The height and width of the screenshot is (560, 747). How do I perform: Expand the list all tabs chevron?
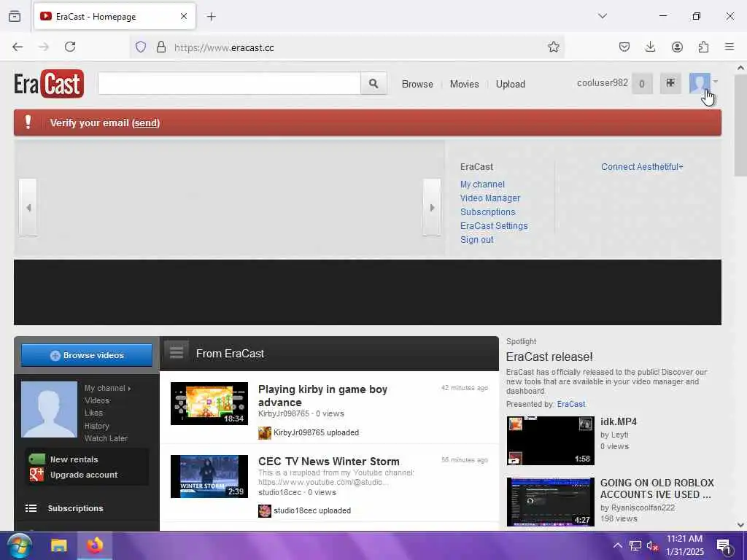point(602,16)
